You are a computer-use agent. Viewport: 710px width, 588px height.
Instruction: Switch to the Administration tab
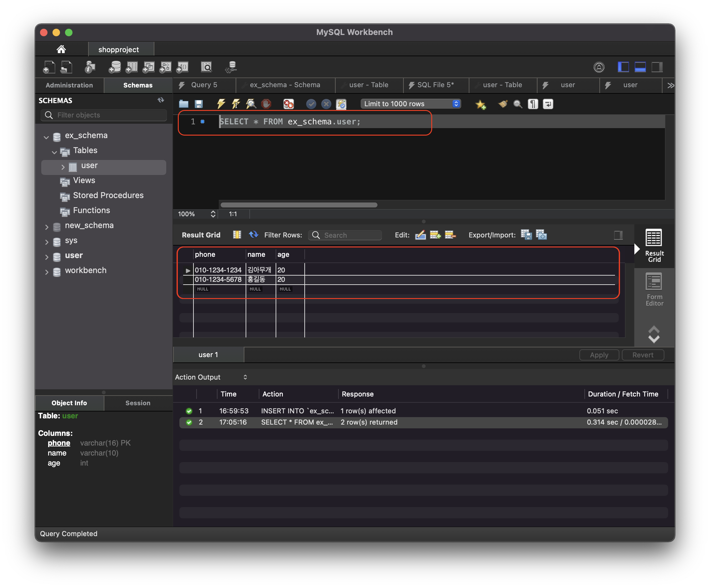coord(69,85)
